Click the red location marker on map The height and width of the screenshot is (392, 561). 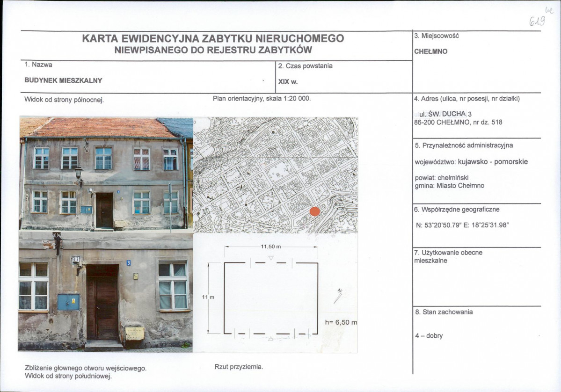pyautogui.click(x=314, y=211)
